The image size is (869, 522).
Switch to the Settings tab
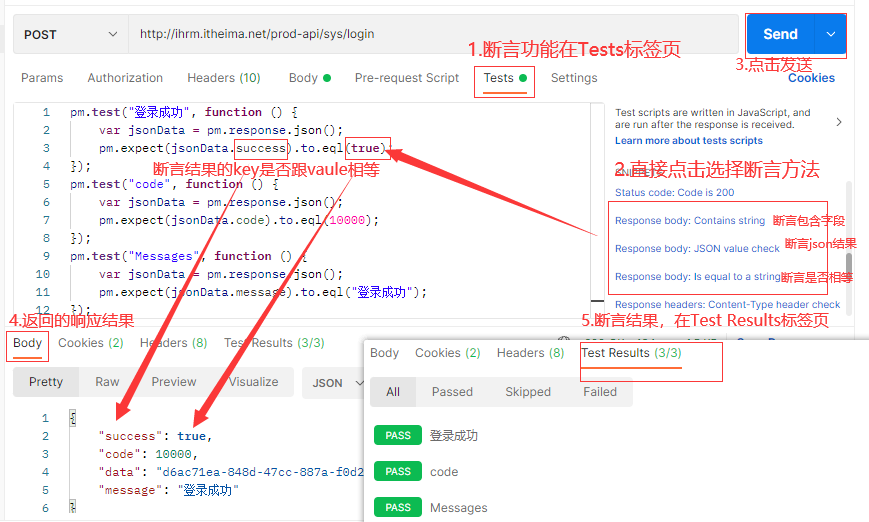click(574, 78)
